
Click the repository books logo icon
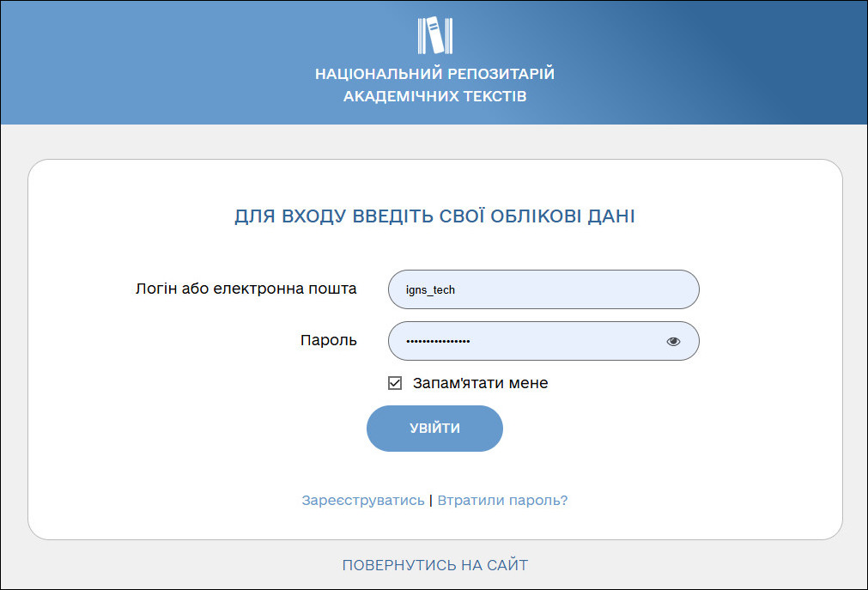point(434,35)
